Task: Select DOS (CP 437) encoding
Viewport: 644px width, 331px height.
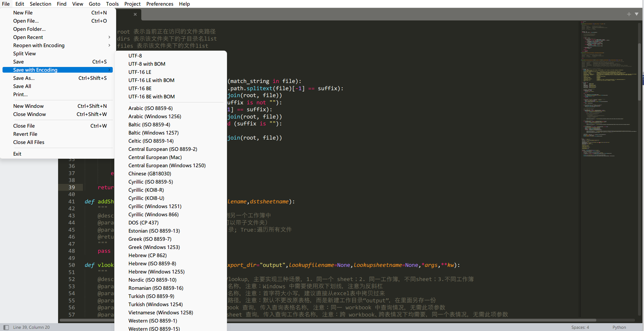Action: tap(170, 223)
